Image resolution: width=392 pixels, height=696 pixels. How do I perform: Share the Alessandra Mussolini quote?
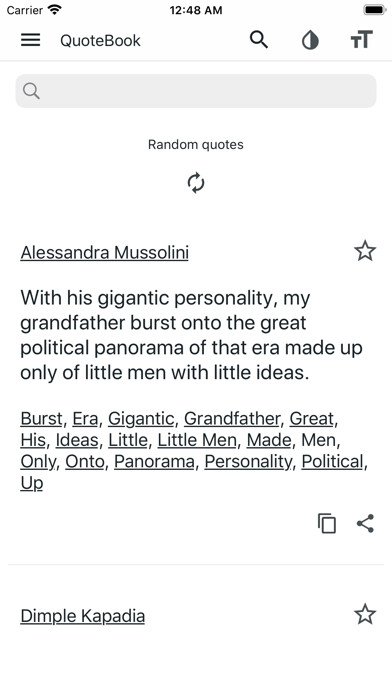pos(365,523)
